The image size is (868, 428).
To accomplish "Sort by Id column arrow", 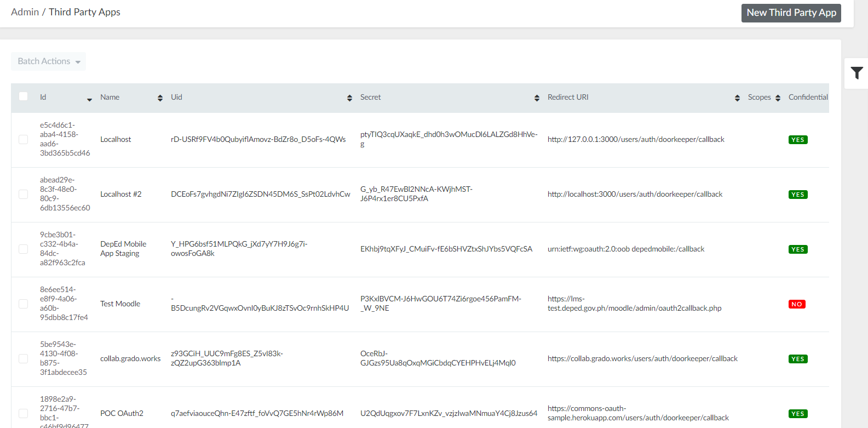I will (89, 99).
